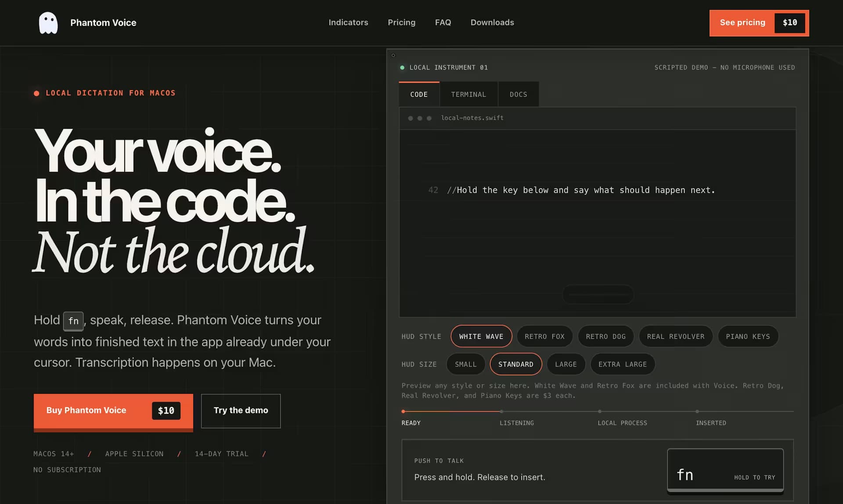843x504 pixels.
Task: Click the inline fn key in description
Action: coord(73,321)
